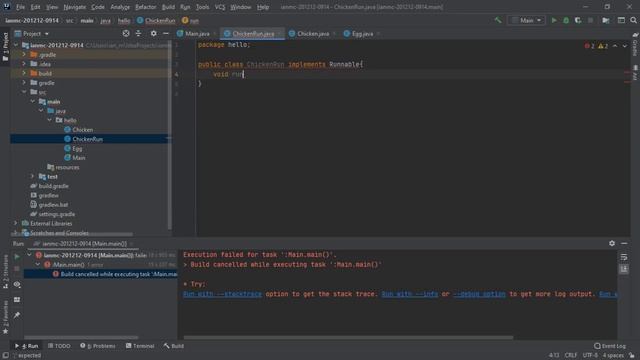Toggle tool window bars icon in status bar corner

click(x=5, y=355)
